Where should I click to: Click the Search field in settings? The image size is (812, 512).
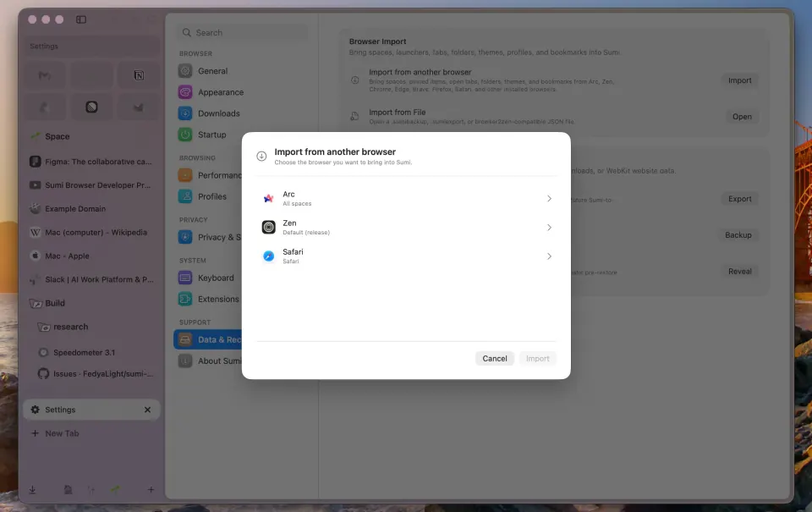coord(243,33)
